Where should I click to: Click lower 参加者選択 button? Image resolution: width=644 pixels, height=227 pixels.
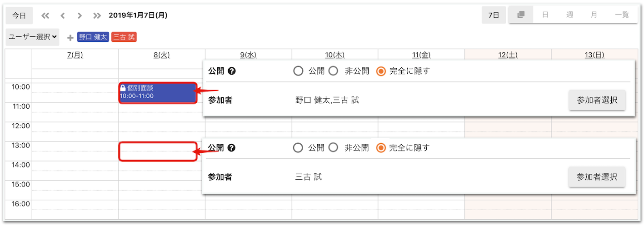(597, 177)
